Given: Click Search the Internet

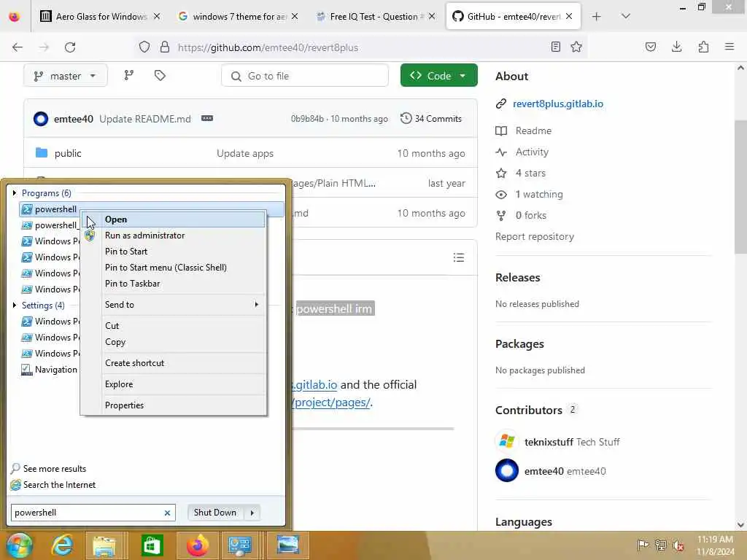Looking at the screenshot, I should 59,485.
